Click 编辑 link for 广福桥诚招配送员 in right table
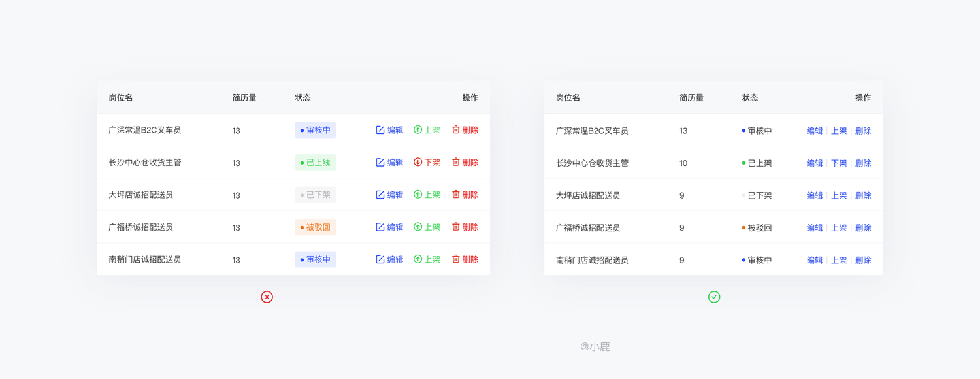 pyautogui.click(x=815, y=228)
